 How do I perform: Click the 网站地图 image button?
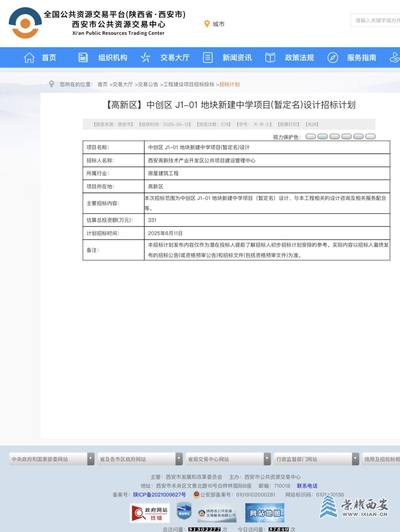pos(265,513)
